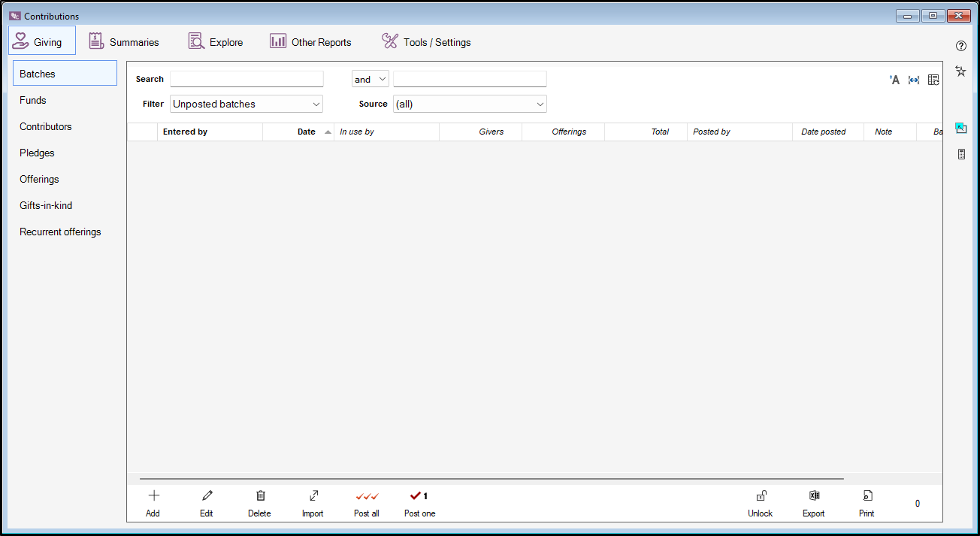Open the 'and' operator dropdown
This screenshot has width=980, height=536.
pos(370,80)
